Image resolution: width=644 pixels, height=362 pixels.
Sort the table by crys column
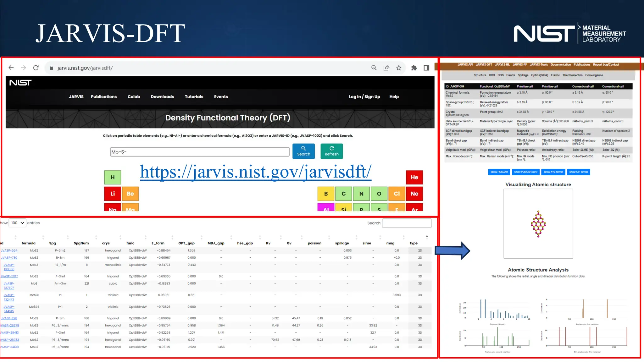pos(106,243)
